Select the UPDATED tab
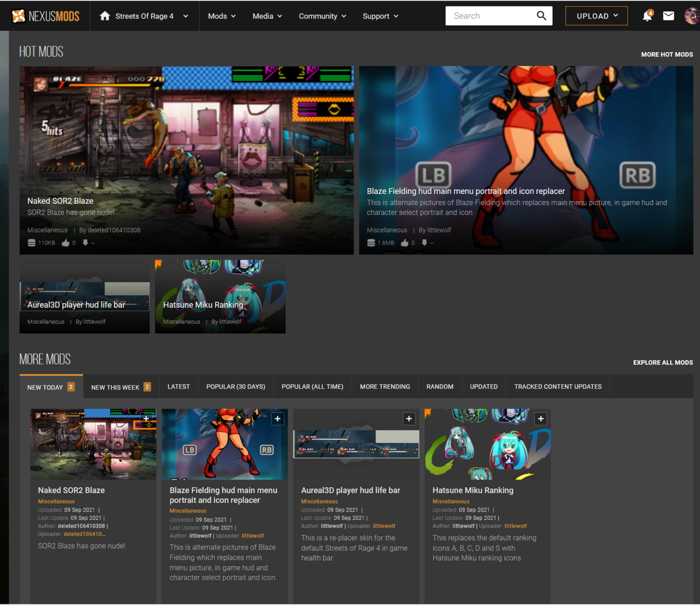The height and width of the screenshot is (605, 700). pos(484,387)
